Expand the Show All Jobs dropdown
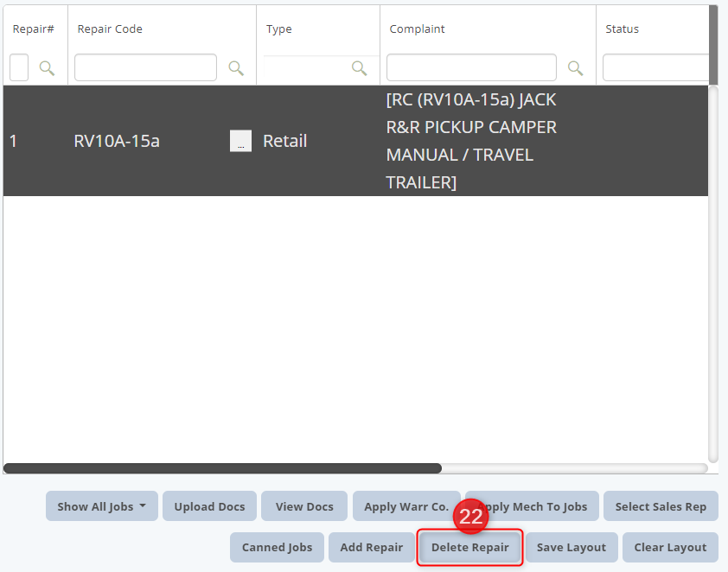This screenshot has height=572, width=728. click(102, 506)
